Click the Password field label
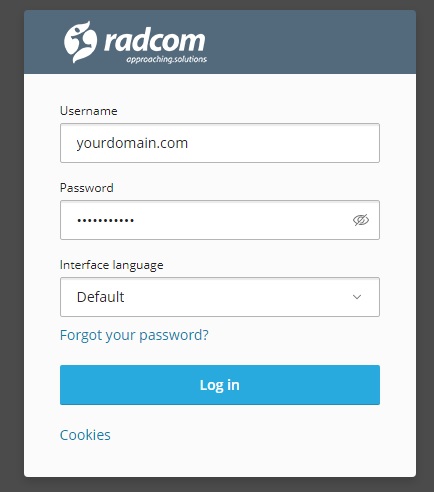The width and height of the screenshot is (434, 492). click(x=87, y=188)
